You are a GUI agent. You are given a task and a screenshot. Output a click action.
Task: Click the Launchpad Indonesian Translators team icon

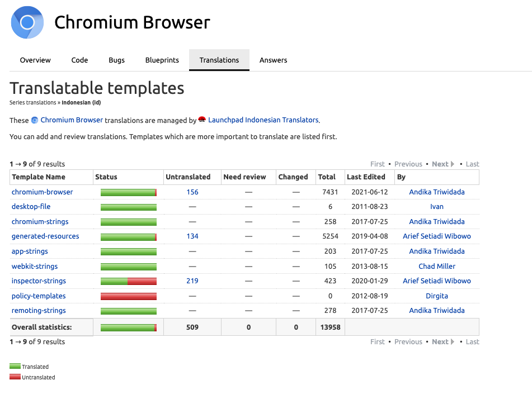pos(202,120)
